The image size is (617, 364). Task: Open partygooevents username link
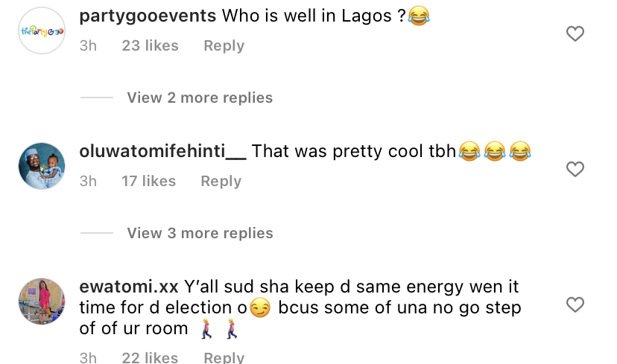(148, 16)
